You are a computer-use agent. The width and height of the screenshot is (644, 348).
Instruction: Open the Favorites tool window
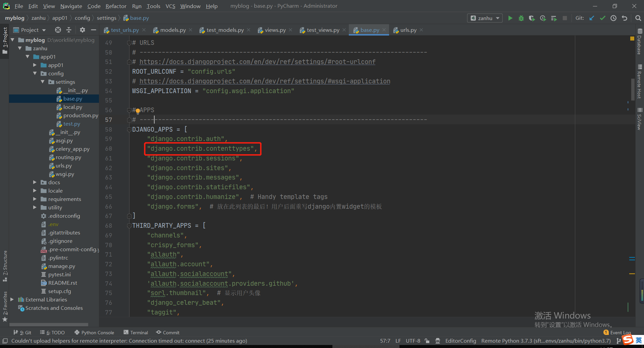[5, 306]
